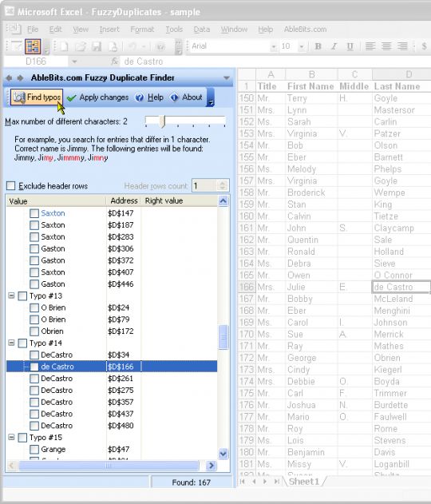431x504 pixels.
Task: Check the Gaston entry at $D$306
Action: click(34, 248)
